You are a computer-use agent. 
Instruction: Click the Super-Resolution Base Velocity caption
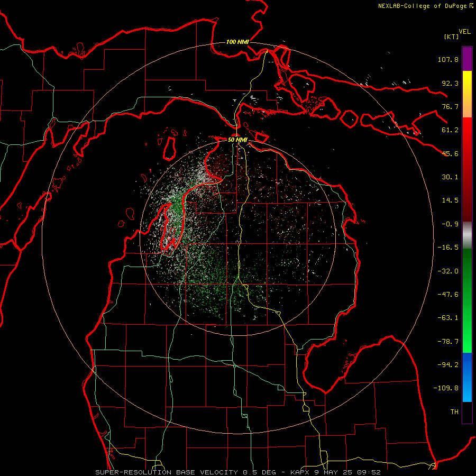coord(238,472)
